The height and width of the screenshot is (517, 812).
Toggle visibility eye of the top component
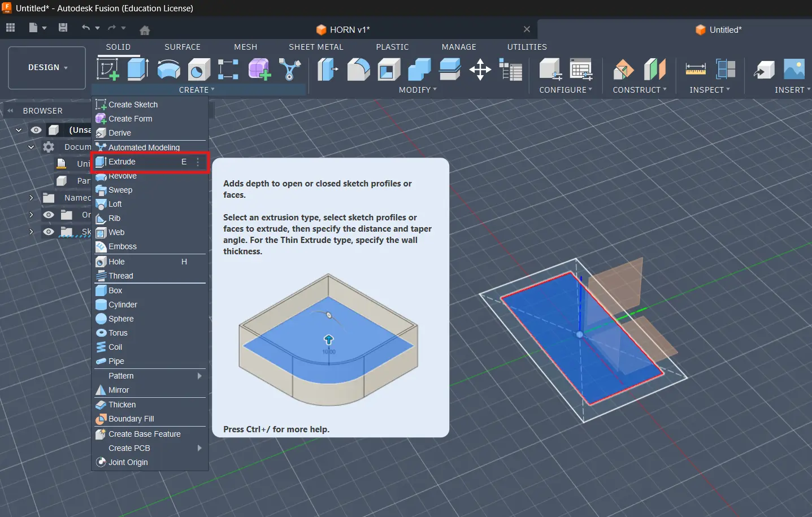(36, 130)
